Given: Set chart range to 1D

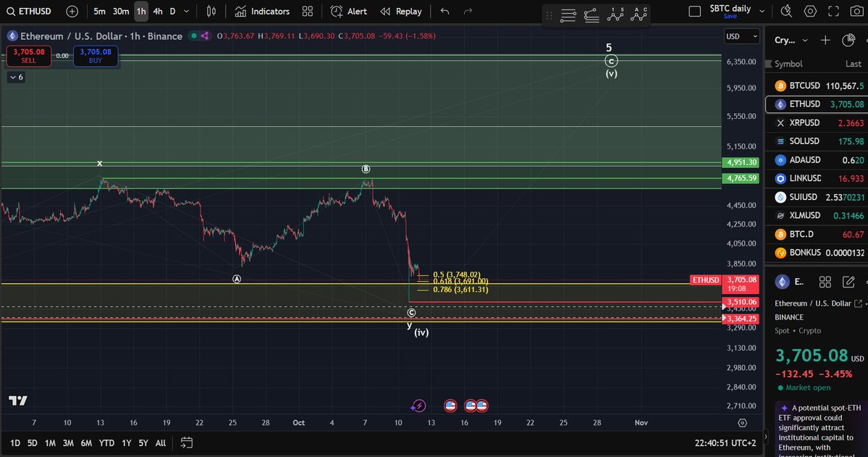Looking at the screenshot, I should pos(15,443).
